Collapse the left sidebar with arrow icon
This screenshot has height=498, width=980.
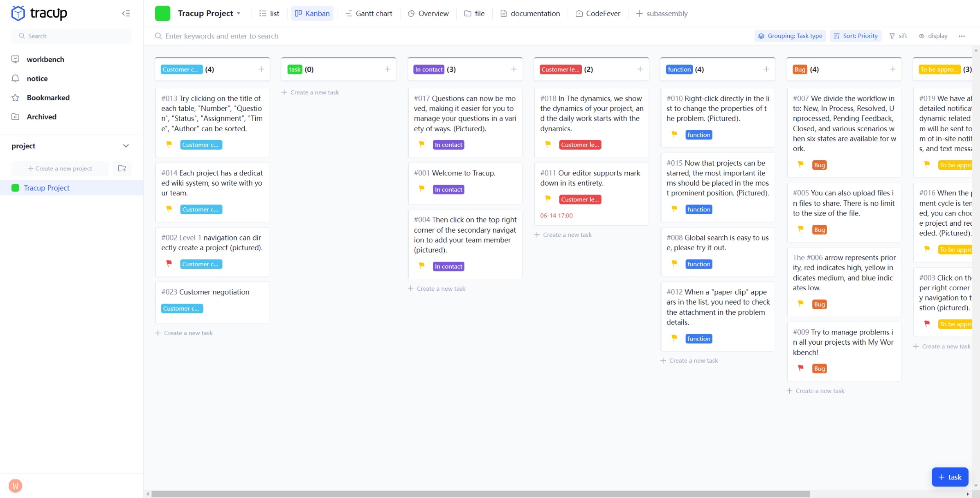pyautogui.click(x=126, y=13)
